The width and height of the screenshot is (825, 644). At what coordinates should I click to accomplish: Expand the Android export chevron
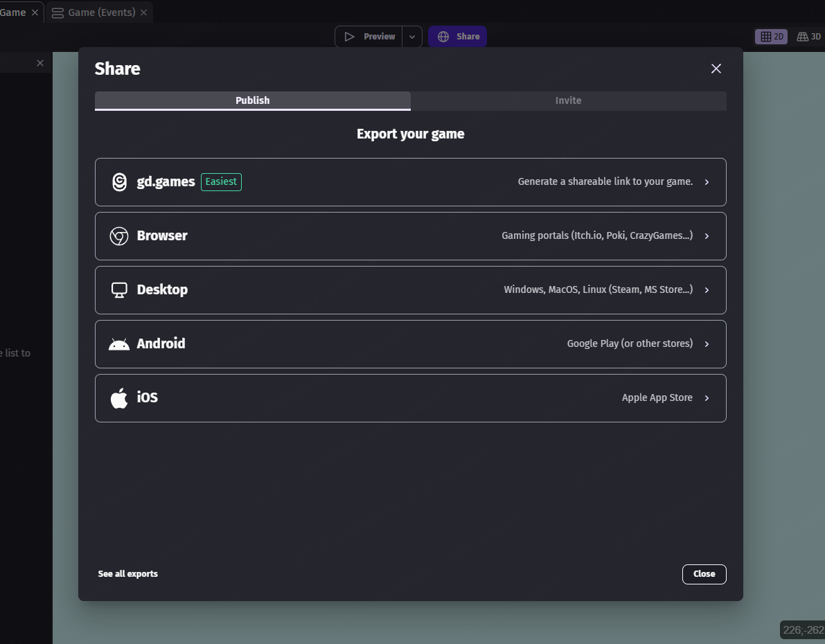point(707,344)
